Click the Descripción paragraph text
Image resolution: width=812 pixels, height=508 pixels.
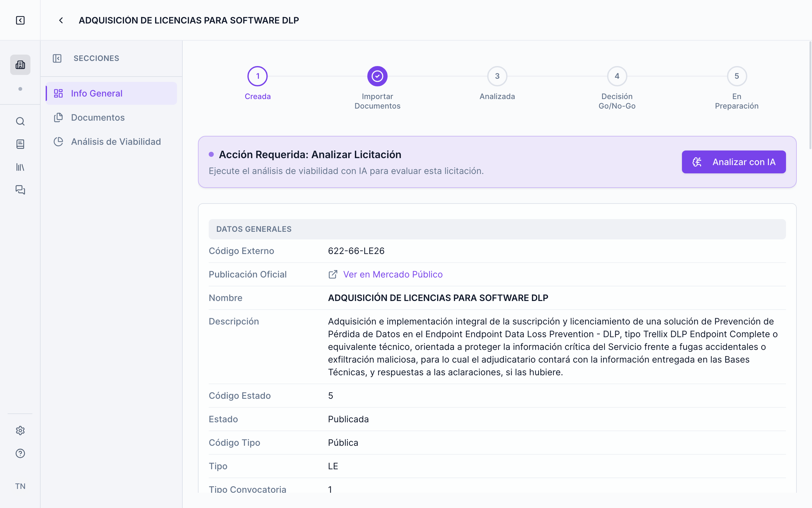553,347
